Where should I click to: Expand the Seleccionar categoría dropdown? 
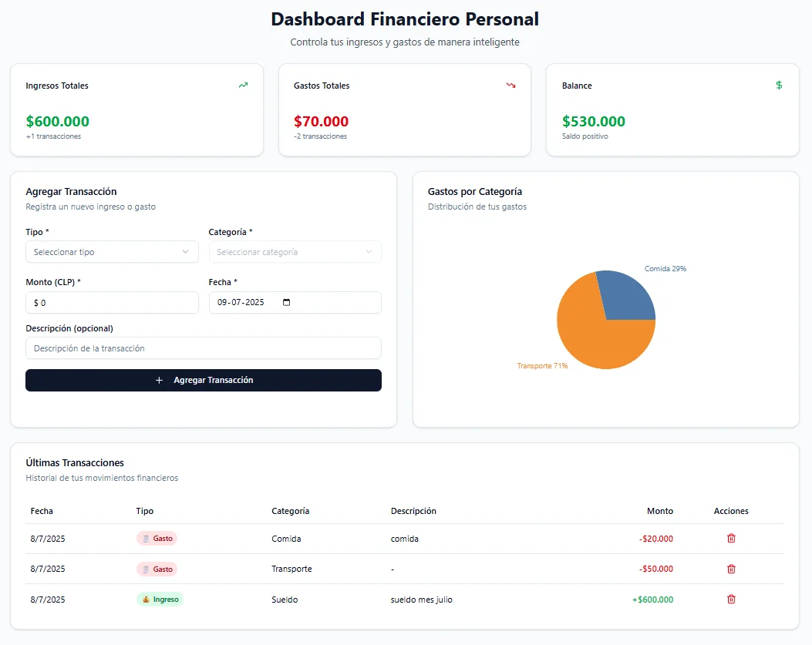295,252
